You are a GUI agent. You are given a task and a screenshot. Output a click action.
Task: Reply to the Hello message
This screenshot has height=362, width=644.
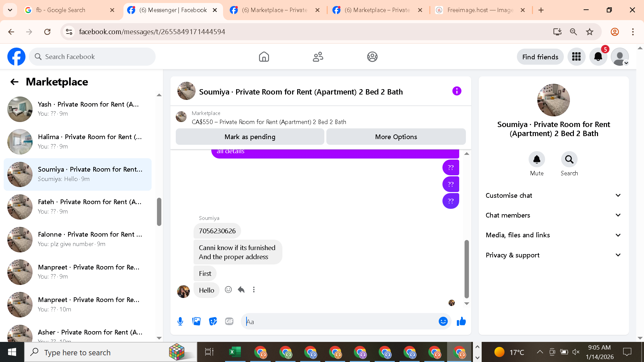[241, 290]
